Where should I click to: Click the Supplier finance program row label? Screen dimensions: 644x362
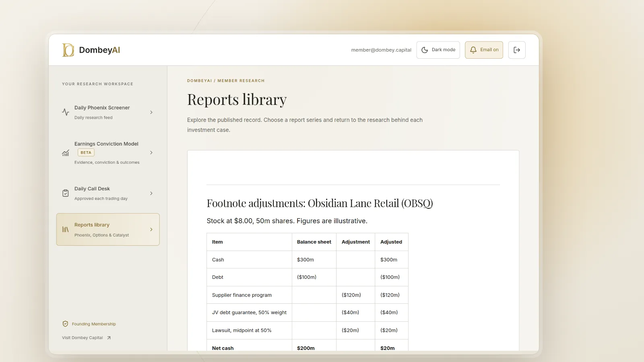point(242,295)
